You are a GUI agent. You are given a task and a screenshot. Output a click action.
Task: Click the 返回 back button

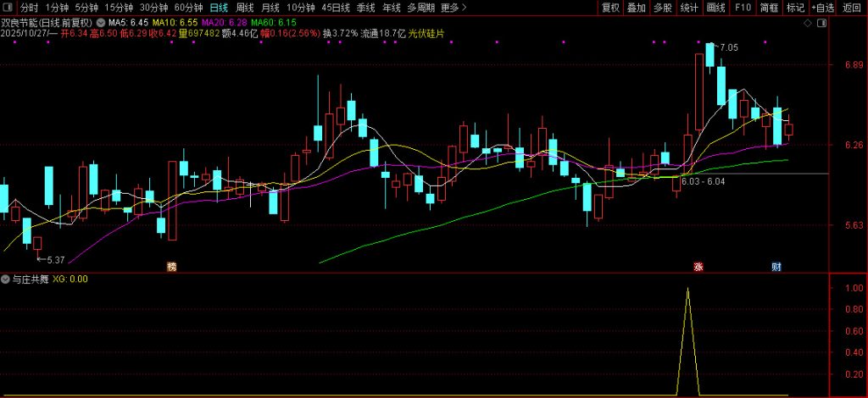click(851, 8)
